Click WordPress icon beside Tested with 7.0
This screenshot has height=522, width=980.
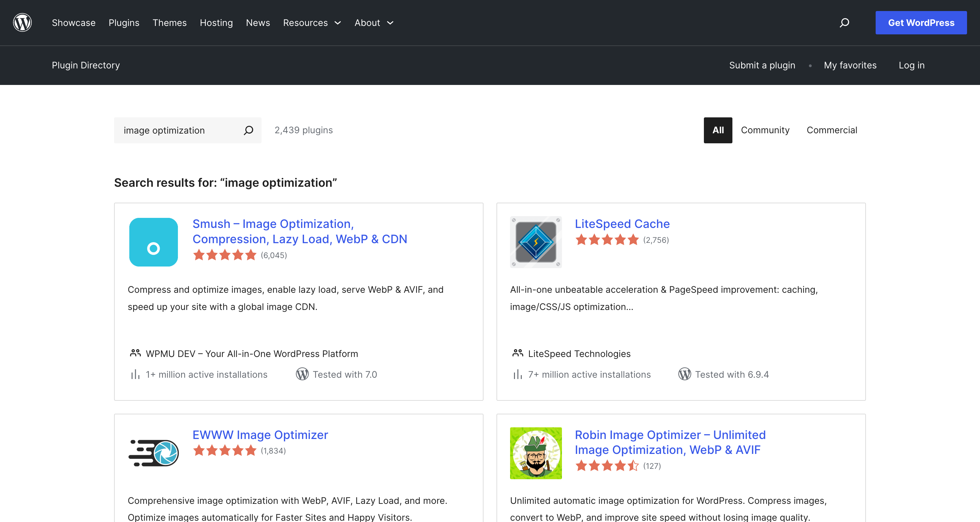(x=302, y=374)
